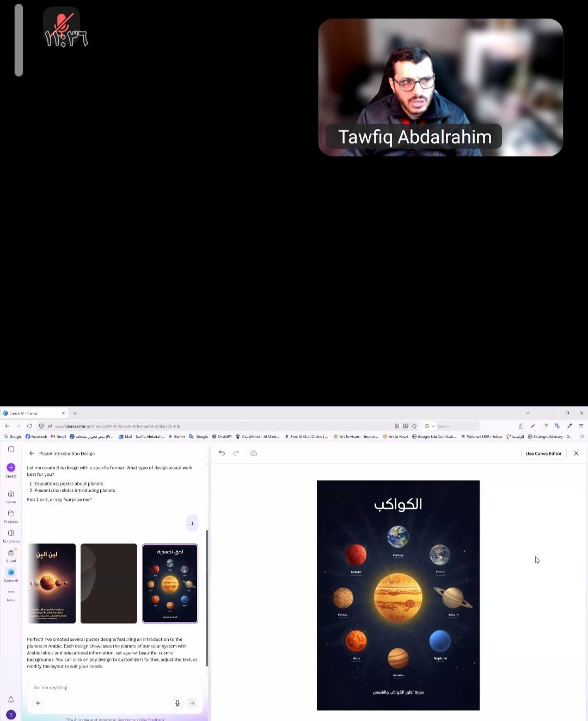Open Brand kit in the sidebar

point(11,553)
